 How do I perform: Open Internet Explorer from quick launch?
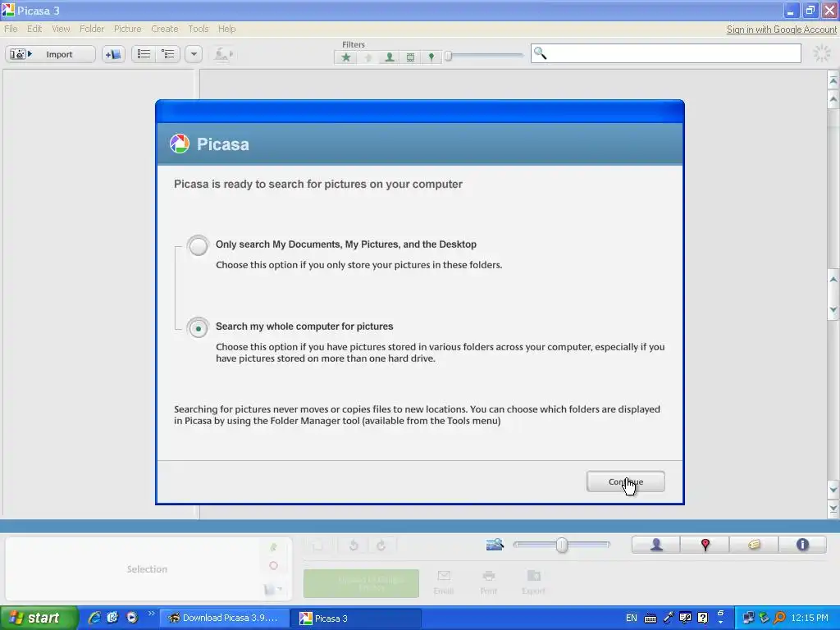click(94, 618)
